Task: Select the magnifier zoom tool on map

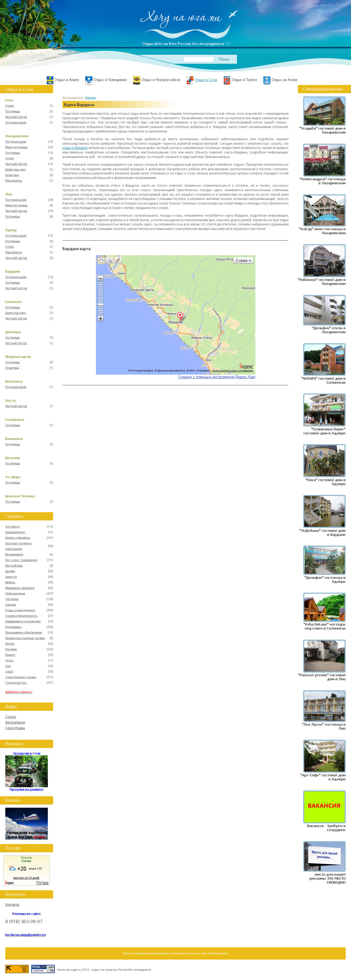Action: pos(110,260)
